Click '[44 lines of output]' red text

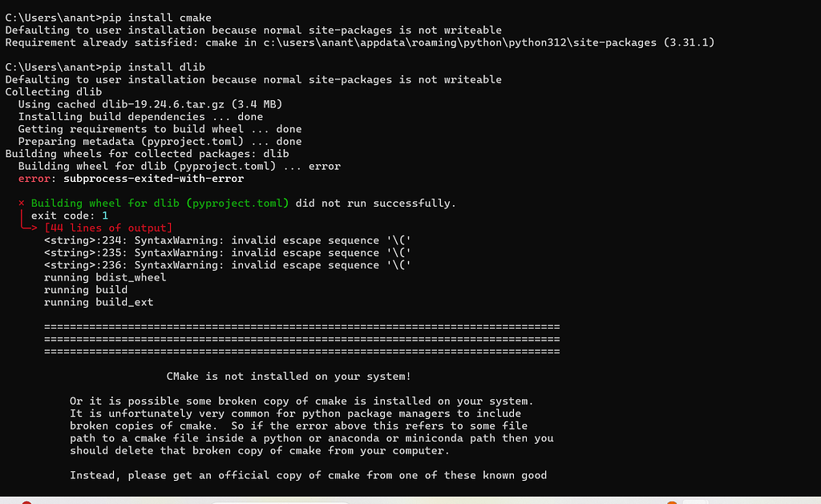108,228
